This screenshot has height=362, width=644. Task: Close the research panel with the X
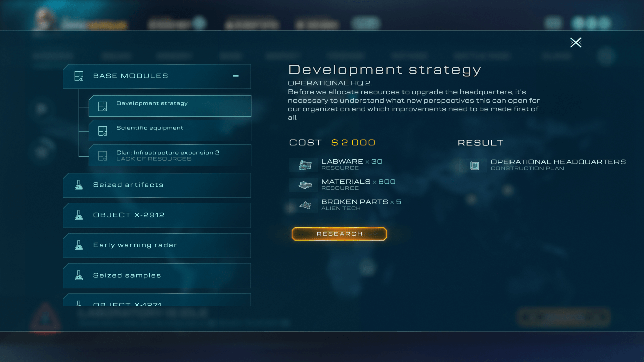tap(576, 42)
